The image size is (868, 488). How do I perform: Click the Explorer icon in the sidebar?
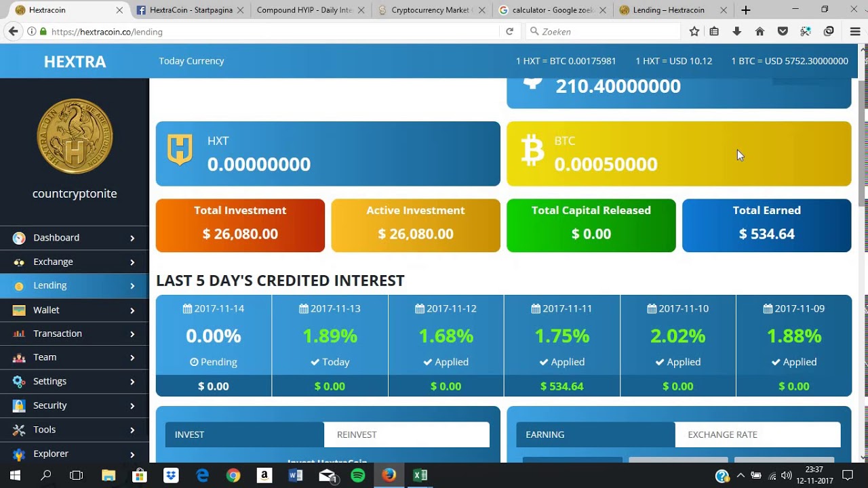19,453
